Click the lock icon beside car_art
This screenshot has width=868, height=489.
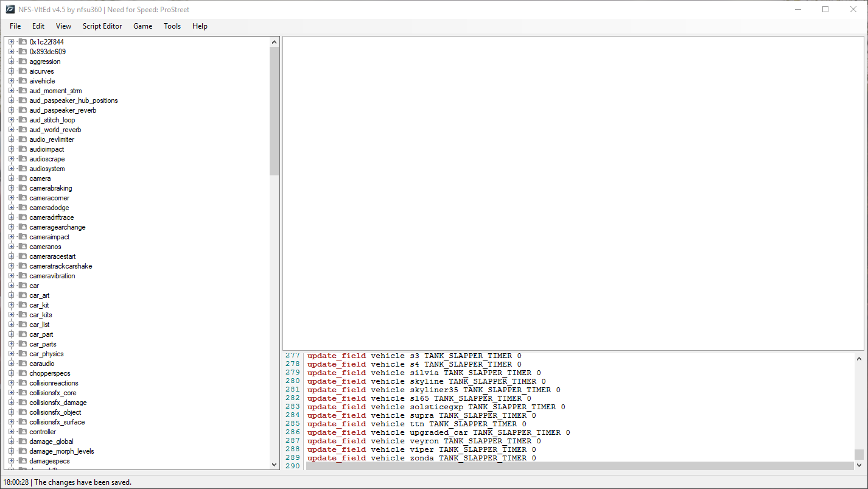(23, 295)
